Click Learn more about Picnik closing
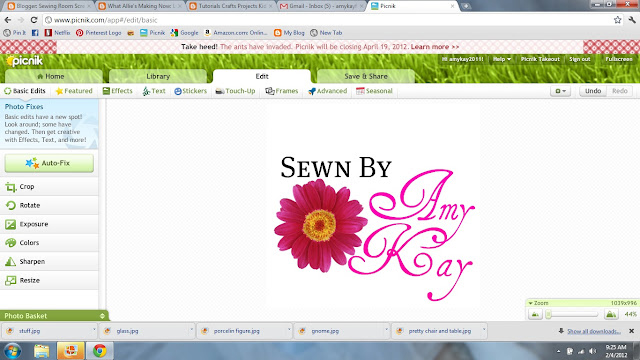The height and width of the screenshot is (360, 640). point(435,47)
